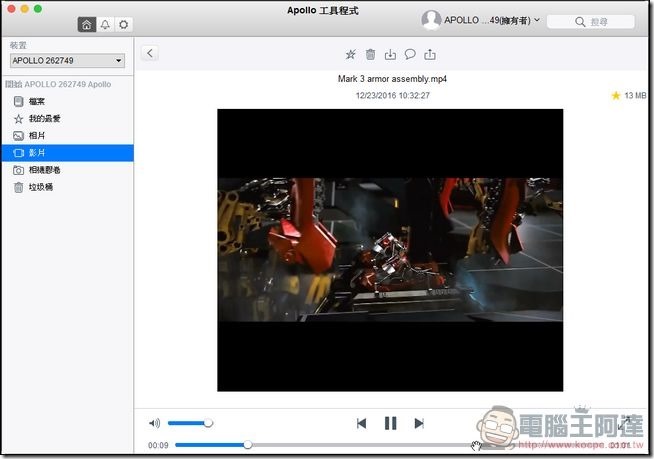Viewport: 654px width, 459px height.
Task: Remove video from favorites via star toolbar icon
Action: (350, 54)
